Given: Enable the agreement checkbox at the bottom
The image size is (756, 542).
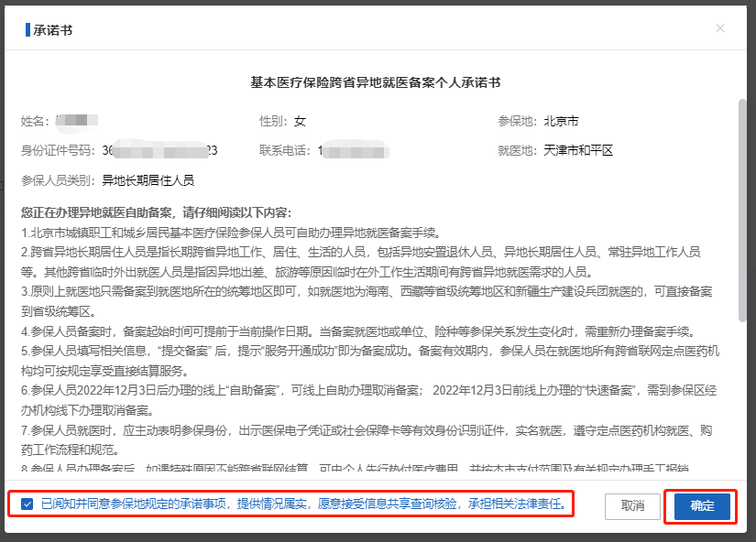Looking at the screenshot, I should [26, 506].
